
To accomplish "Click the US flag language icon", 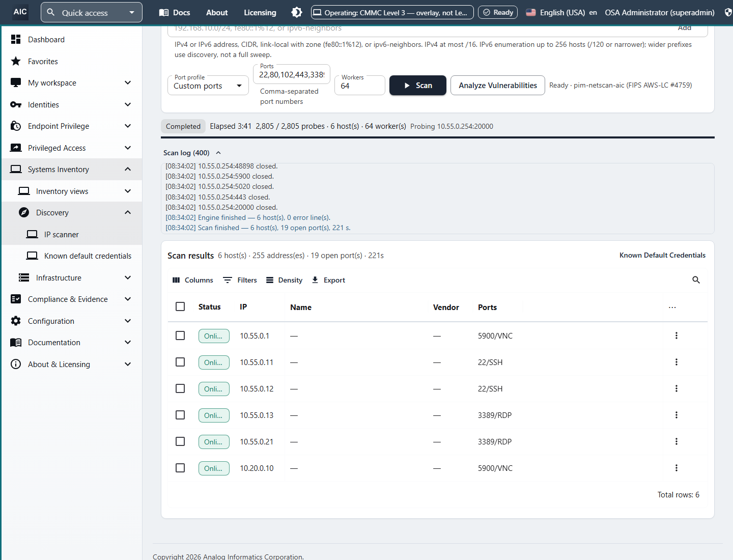I will pos(531,12).
